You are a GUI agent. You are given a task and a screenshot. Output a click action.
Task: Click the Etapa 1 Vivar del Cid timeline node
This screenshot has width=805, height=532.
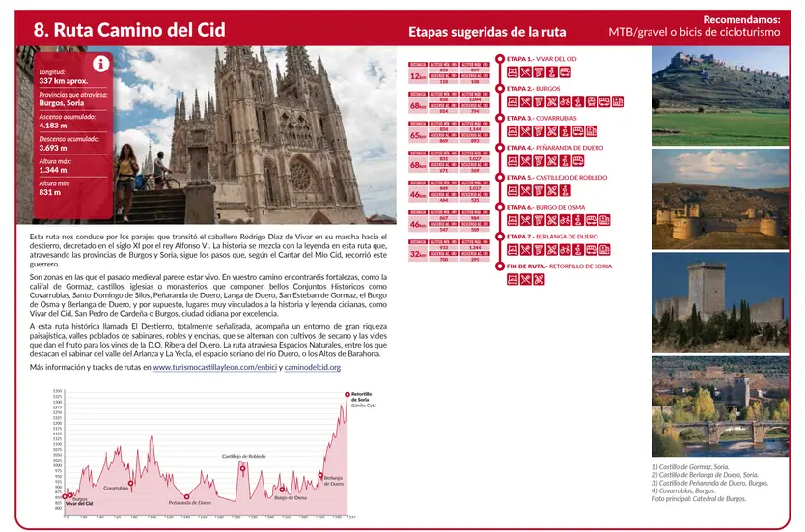[500, 59]
